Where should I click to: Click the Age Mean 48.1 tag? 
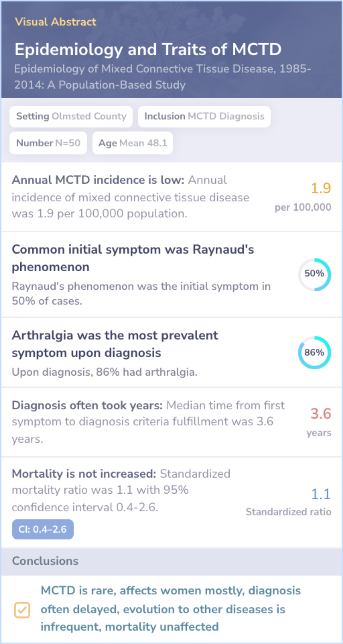pos(133,143)
